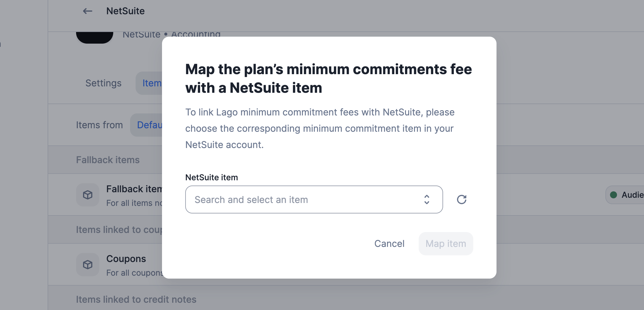Switch to the Settings tab

(x=103, y=83)
